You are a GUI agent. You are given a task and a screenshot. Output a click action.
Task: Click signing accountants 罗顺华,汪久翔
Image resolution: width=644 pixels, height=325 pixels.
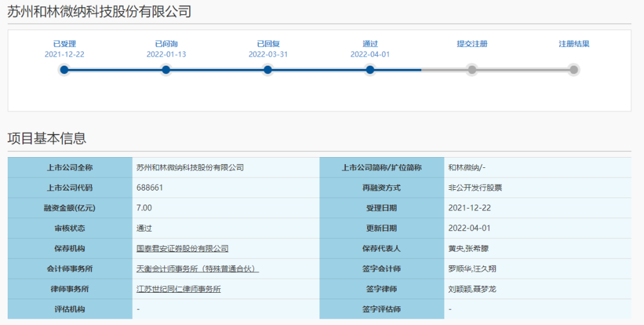click(x=472, y=269)
